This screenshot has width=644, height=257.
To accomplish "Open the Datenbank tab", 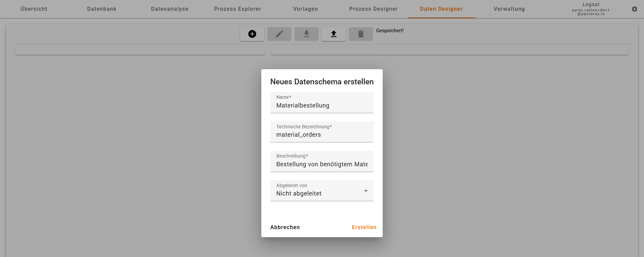I will point(102,9).
